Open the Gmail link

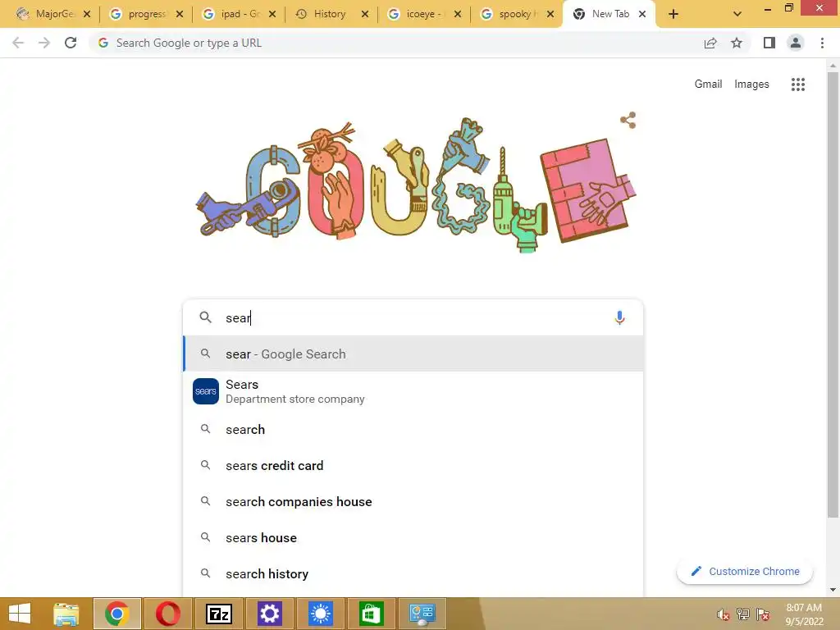708,84
